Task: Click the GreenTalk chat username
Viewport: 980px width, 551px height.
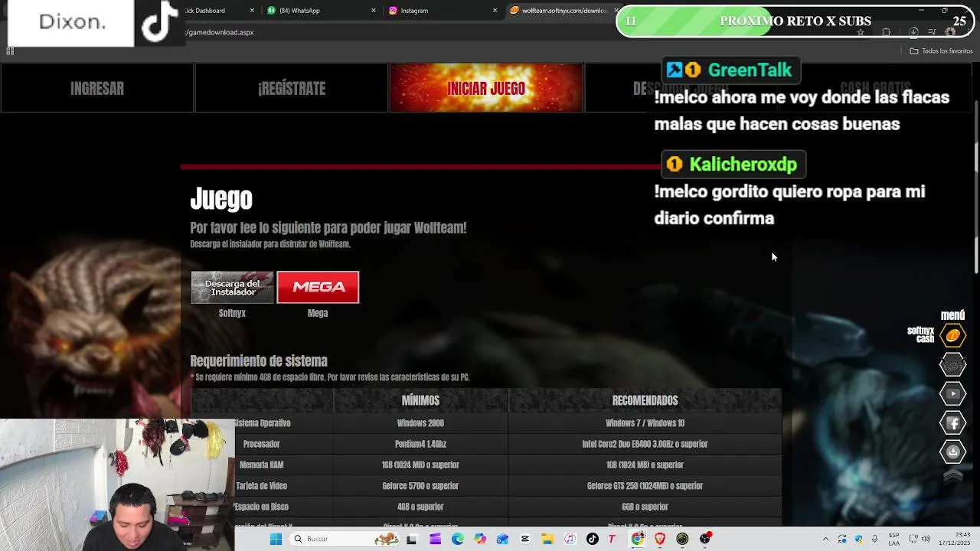Action: [750, 70]
